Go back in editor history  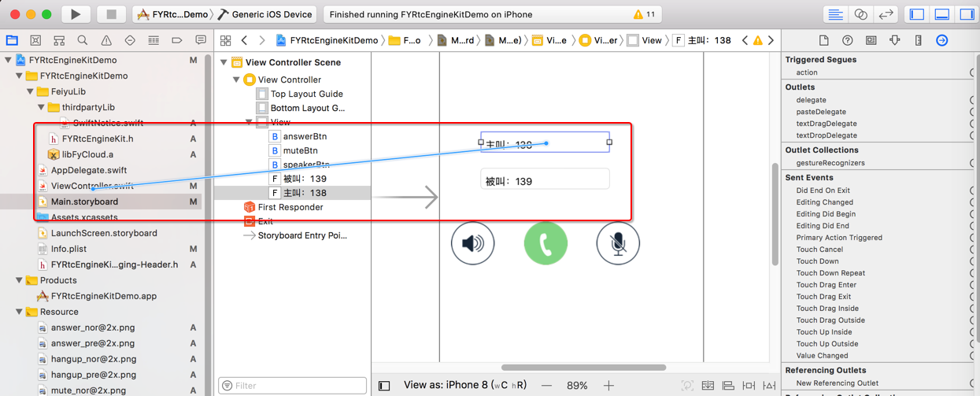point(245,40)
